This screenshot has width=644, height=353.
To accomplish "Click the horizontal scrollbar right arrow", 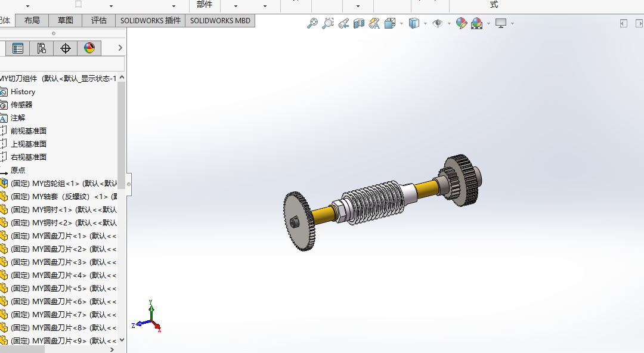I will [112, 349].
